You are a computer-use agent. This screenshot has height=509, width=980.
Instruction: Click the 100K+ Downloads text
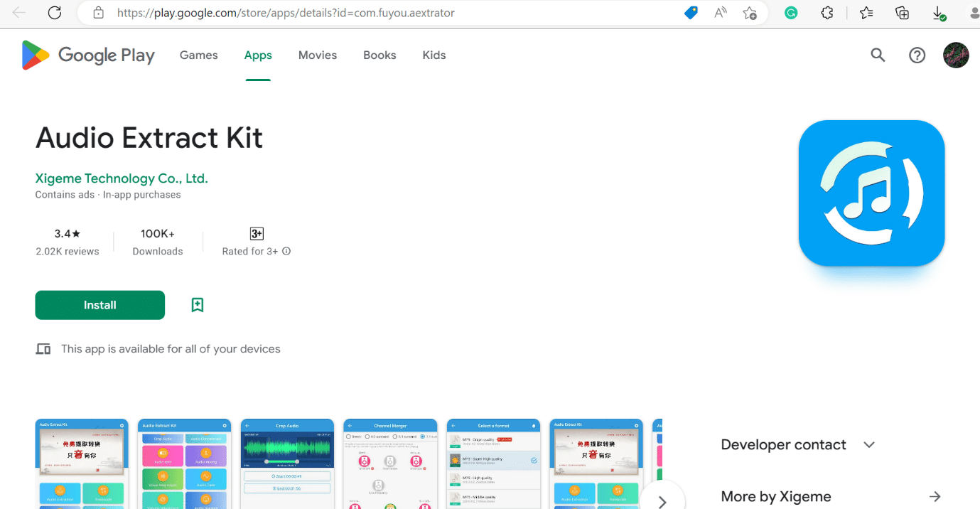coord(158,242)
